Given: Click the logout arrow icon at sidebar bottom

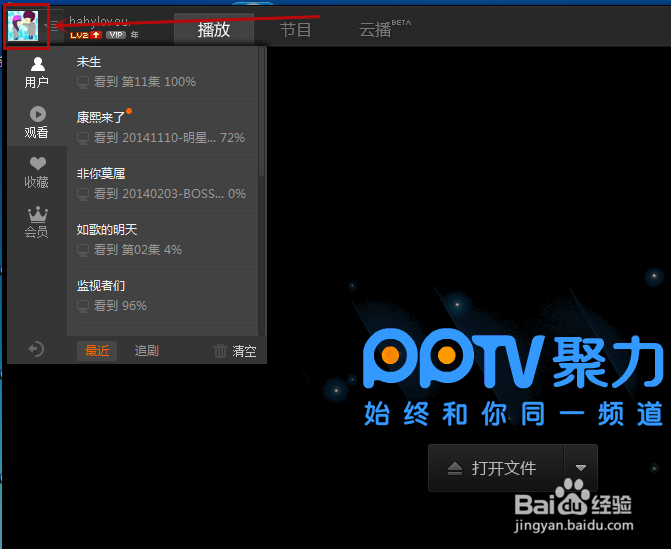Looking at the screenshot, I should (36, 349).
